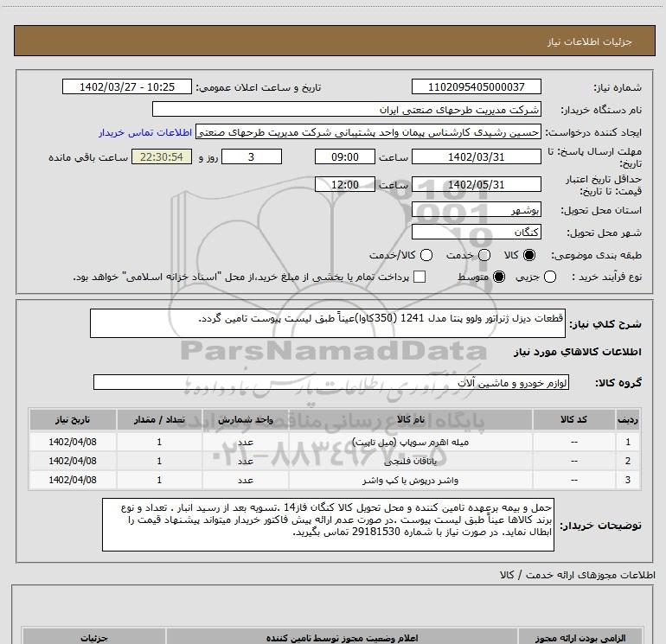Click the delivery city field کنگان
This screenshot has width=666, height=644.
coord(476,232)
